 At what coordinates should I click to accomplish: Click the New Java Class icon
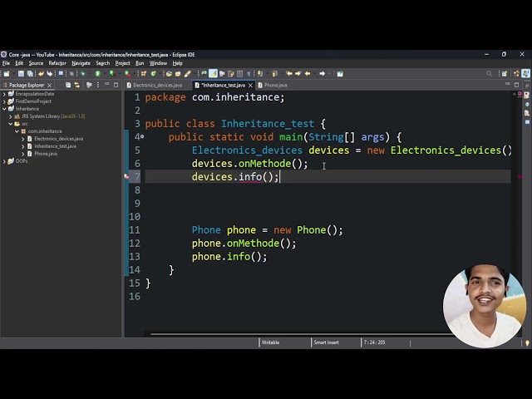click(x=153, y=74)
